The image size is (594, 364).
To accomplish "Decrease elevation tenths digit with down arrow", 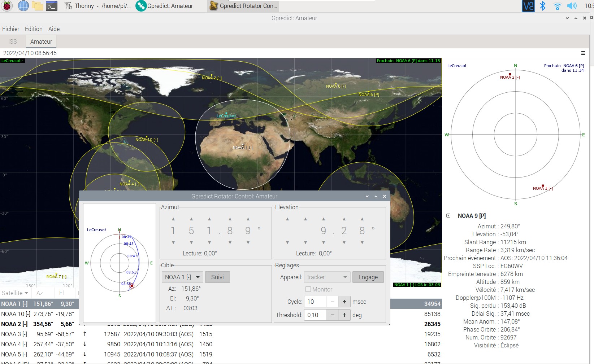I will 344,242.
